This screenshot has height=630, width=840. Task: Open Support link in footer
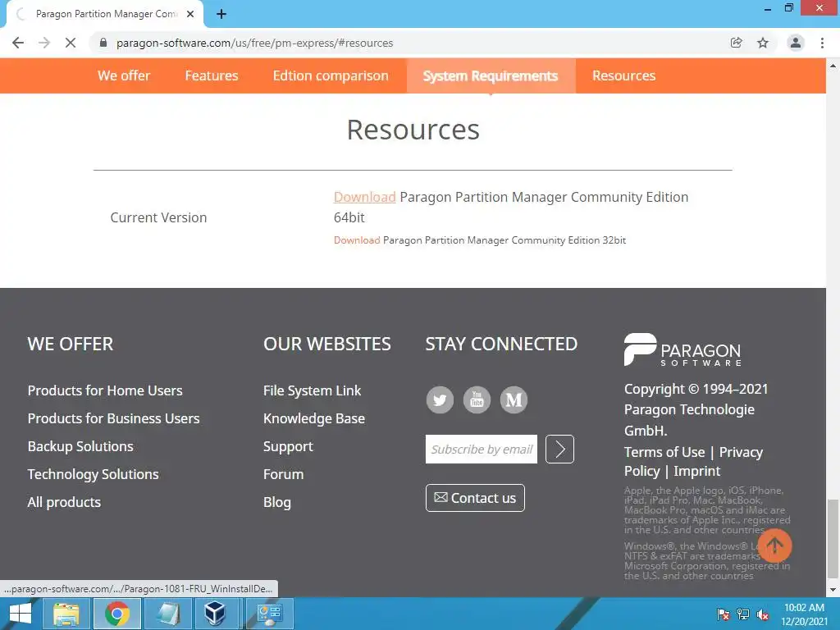[288, 446]
